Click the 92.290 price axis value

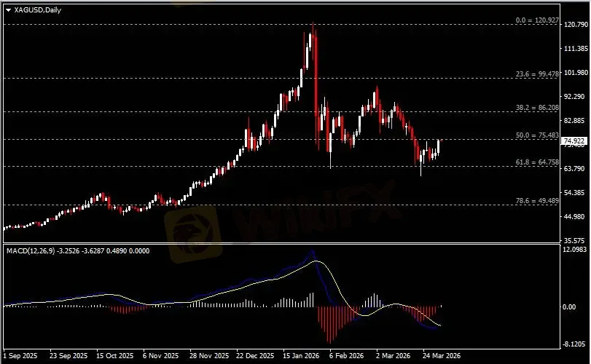coord(576,97)
